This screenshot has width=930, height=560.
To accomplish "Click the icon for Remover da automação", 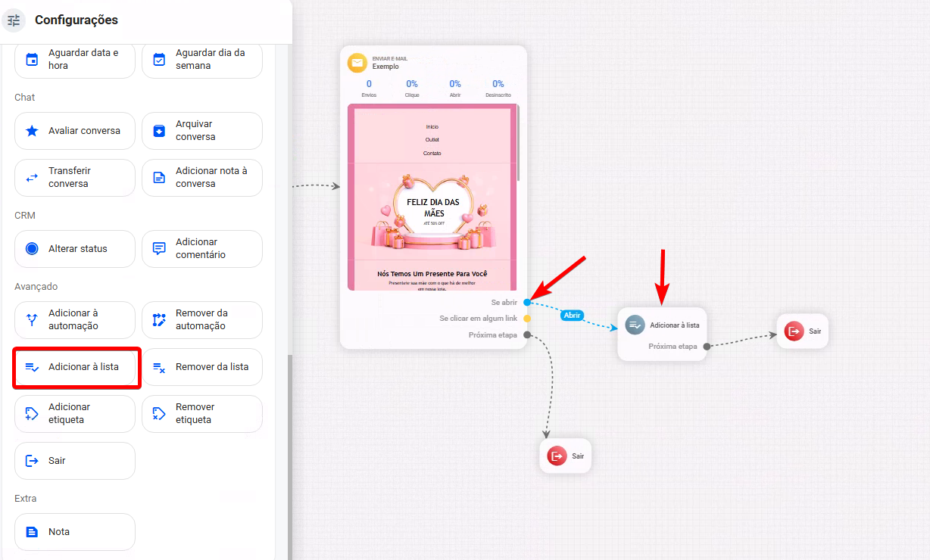I will pos(159,320).
